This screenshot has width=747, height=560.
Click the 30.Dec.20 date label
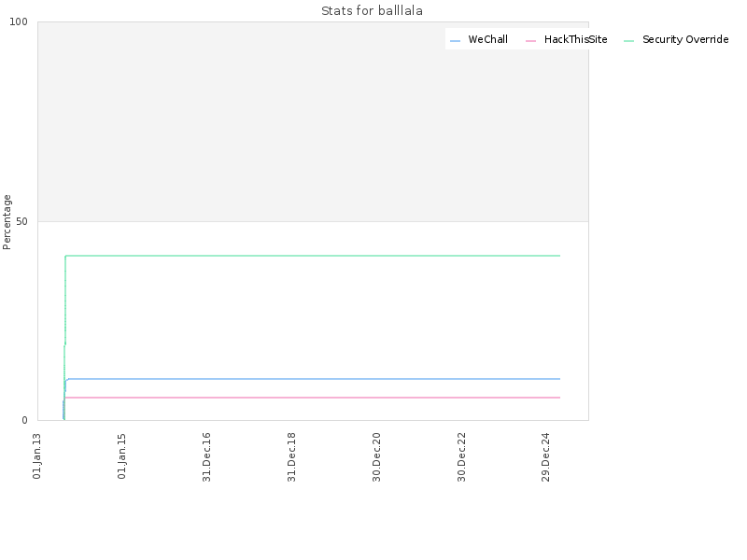pyautogui.click(x=376, y=456)
